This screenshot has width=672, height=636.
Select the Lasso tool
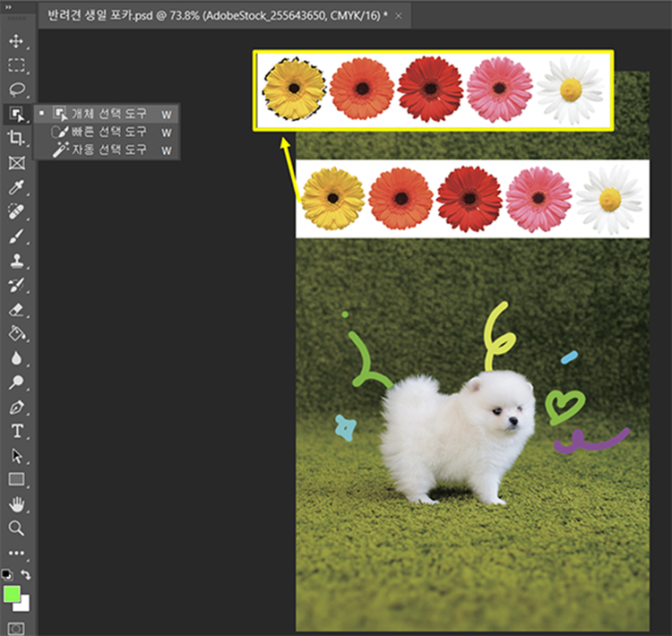point(16,90)
